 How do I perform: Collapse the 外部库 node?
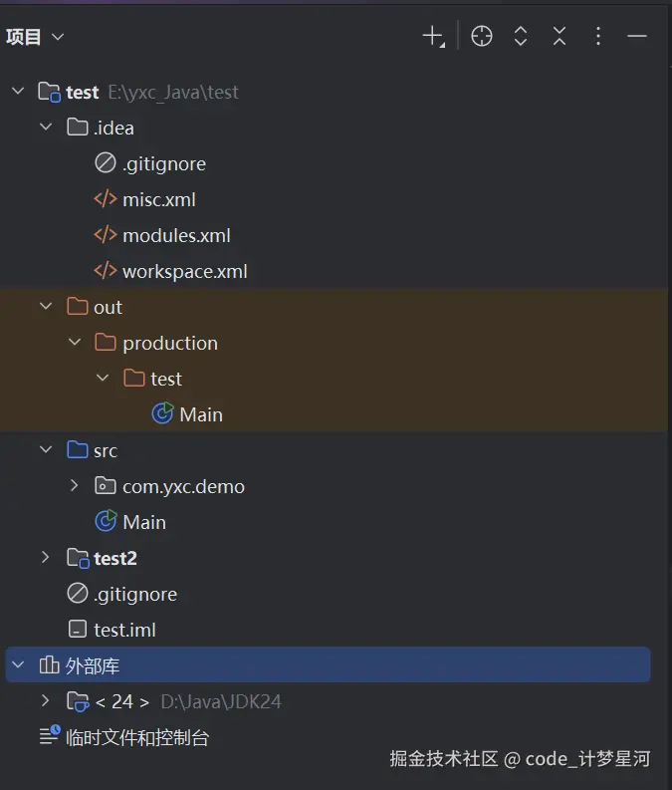click(18, 665)
